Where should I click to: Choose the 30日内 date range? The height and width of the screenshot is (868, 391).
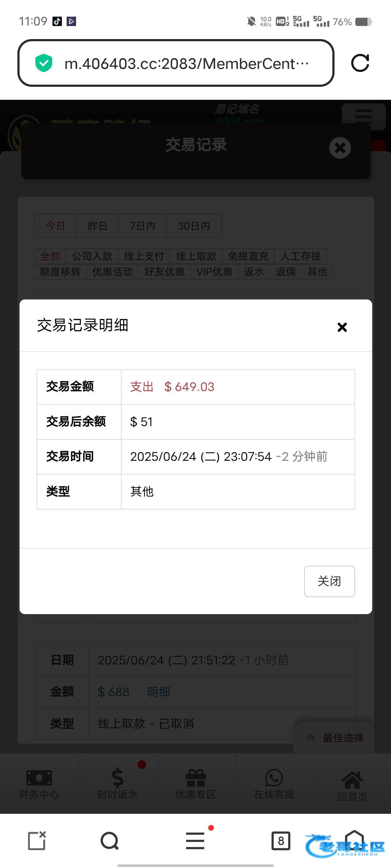pos(194,226)
